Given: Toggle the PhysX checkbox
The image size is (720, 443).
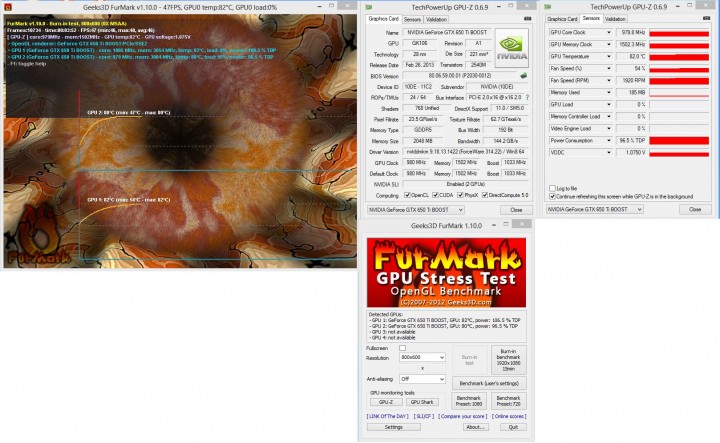Looking at the screenshot, I should pyautogui.click(x=460, y=195).
